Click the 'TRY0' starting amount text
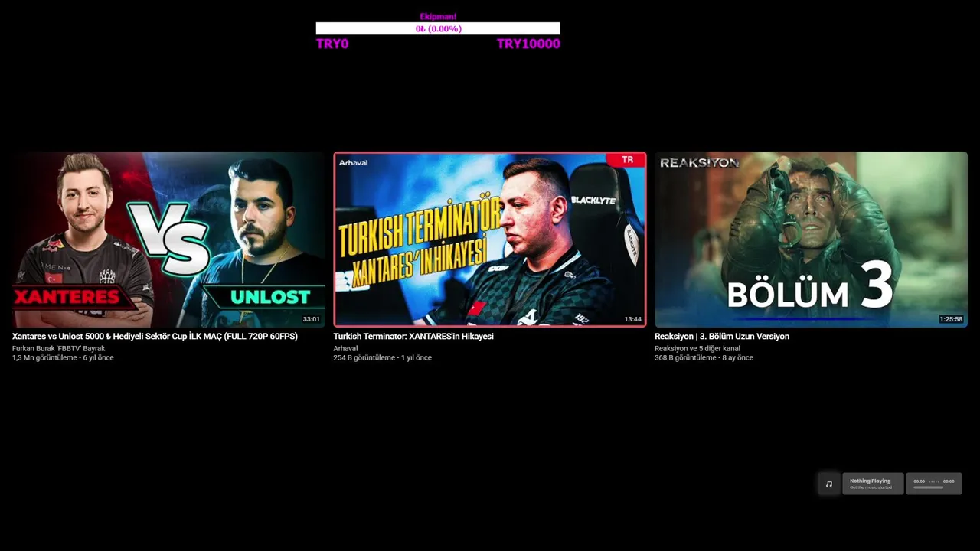 tap(332, 44)
